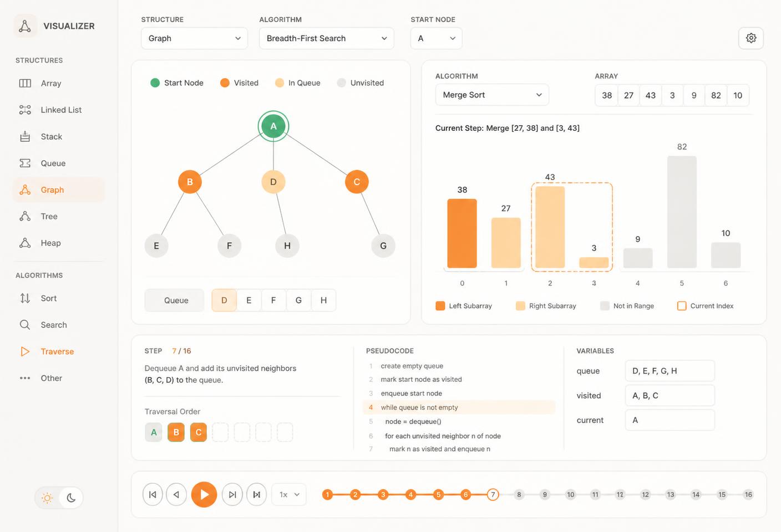The height and width of the screenshot is (532, 781).
Task: Click the queue variable input field
Action: (x=670, y=371)
